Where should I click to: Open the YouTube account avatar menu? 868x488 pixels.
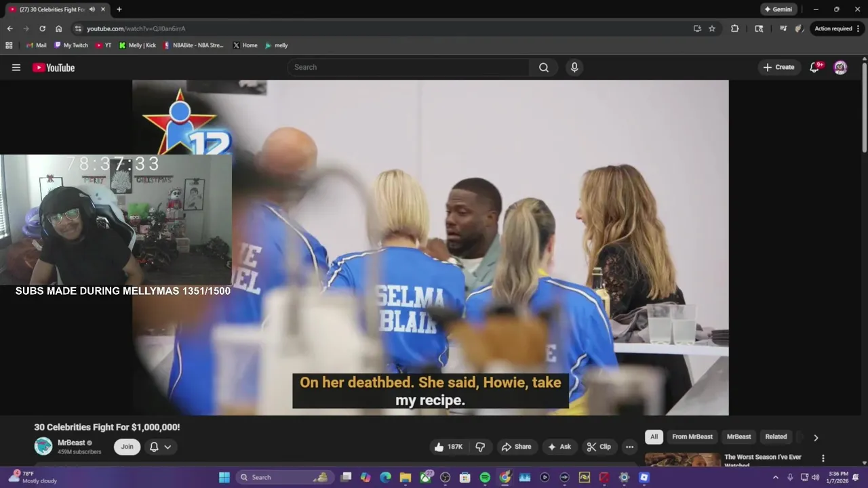[x=840, y=67]
